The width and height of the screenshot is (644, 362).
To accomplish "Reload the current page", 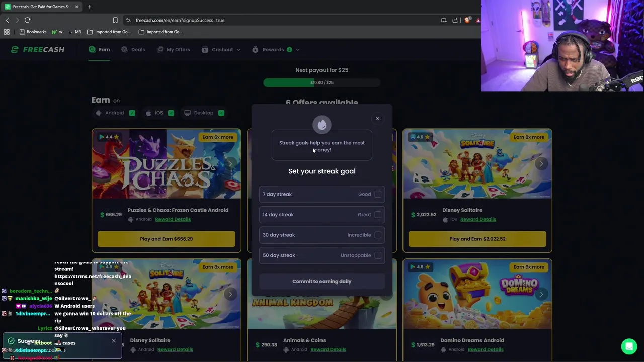I will 27,20.
